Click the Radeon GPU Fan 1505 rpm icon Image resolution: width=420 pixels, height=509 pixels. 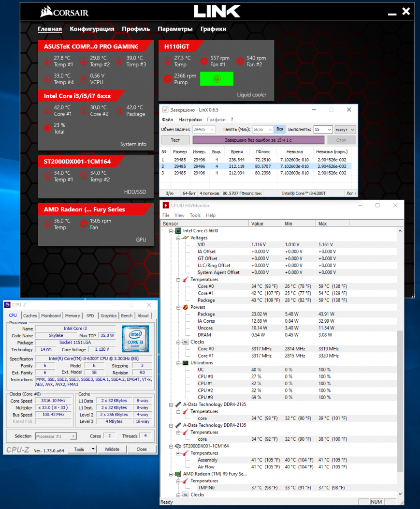[84, 224]
